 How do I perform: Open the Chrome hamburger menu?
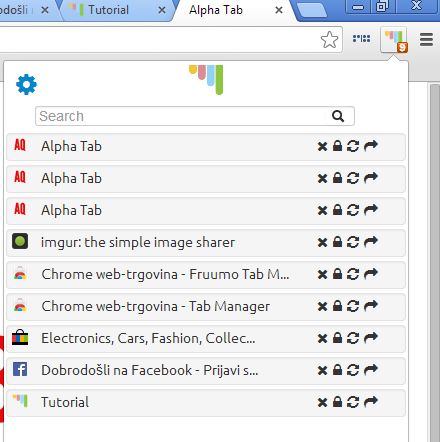[426, 40]
